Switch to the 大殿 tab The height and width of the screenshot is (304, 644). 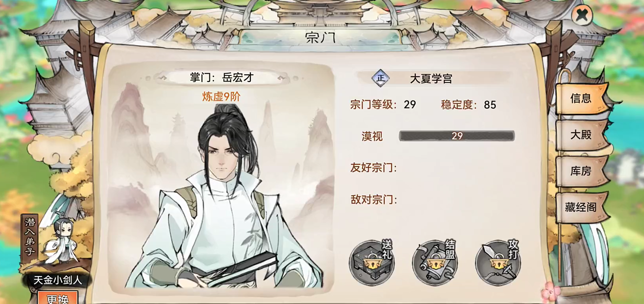pos(581,135)
